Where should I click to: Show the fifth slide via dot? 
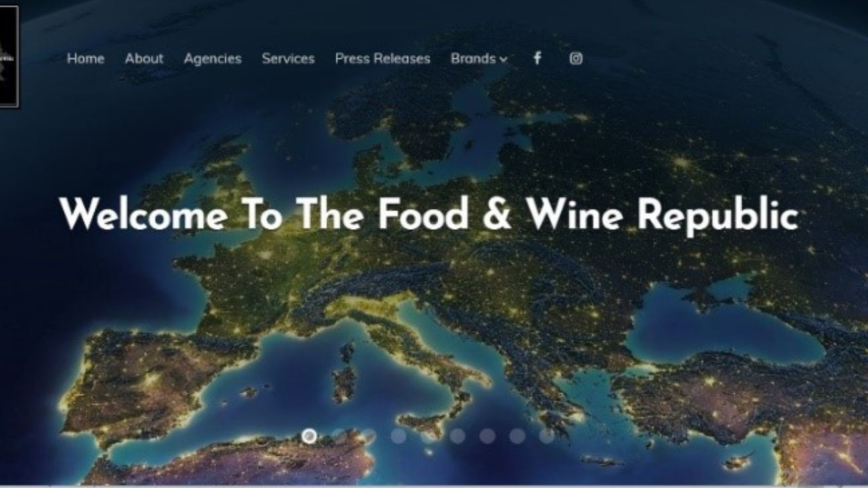[428, 436]
